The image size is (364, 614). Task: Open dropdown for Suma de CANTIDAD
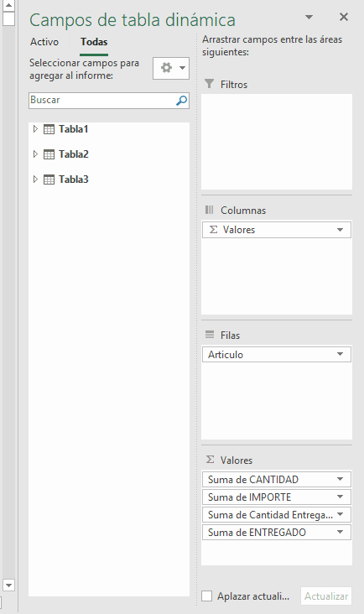(x=341, y=479)
